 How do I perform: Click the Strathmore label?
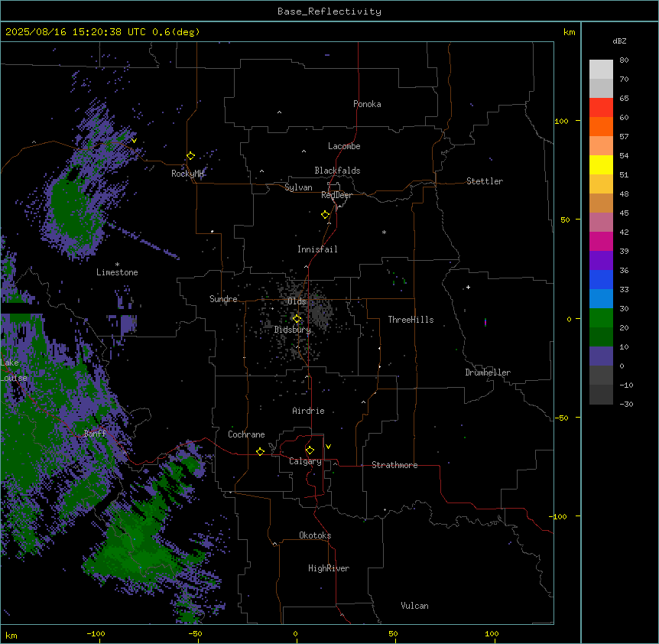tap(394, 465)
